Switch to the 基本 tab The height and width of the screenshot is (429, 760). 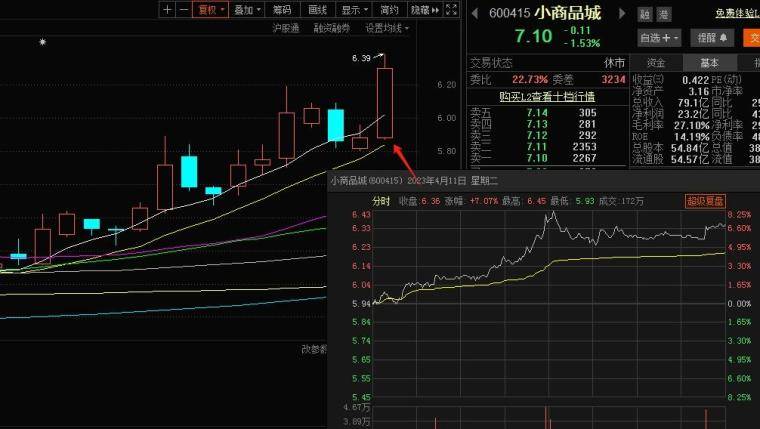pos(710,63)
